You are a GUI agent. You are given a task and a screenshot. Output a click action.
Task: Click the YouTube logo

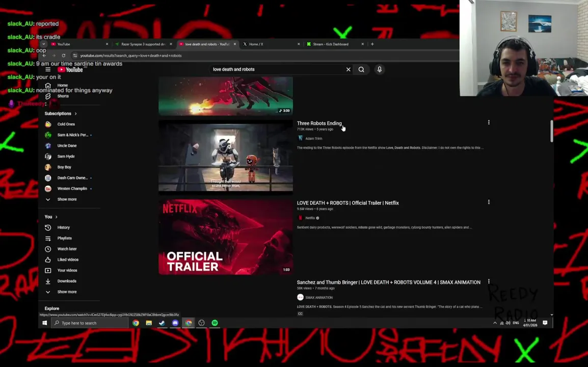click(x=70, y=69)
